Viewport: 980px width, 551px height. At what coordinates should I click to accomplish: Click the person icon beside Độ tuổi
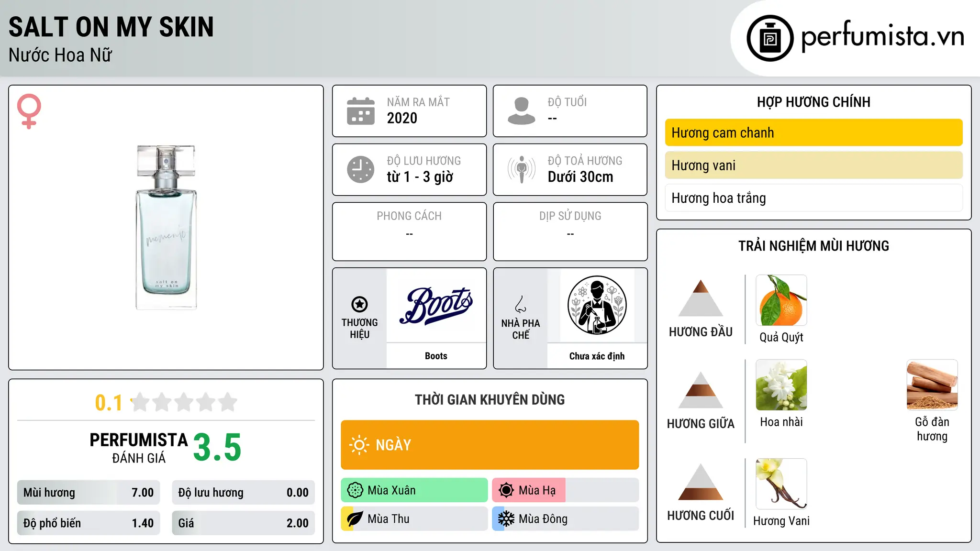pyautogui.click(x=522, y=111)
